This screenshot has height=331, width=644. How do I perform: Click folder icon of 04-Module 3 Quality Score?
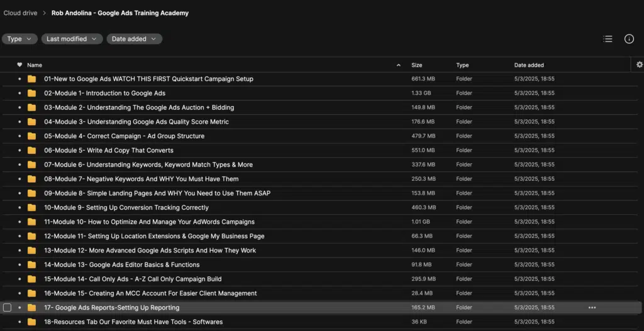[x=31, y=122]
